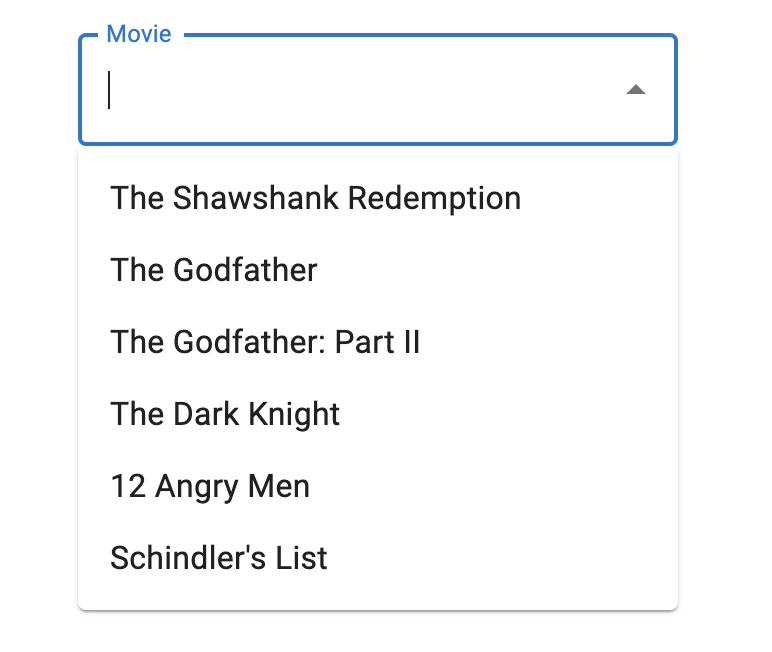Pick the Shawshank Redemption list item
The height and width of the screenshot is (652, 772).
pyautogui.click(x=316, y=198)
